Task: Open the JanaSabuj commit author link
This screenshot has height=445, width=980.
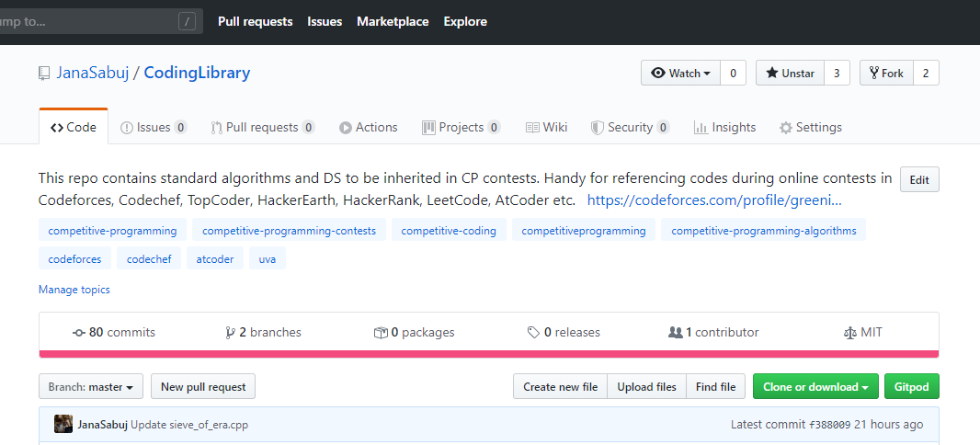Action: coord(102,425)
